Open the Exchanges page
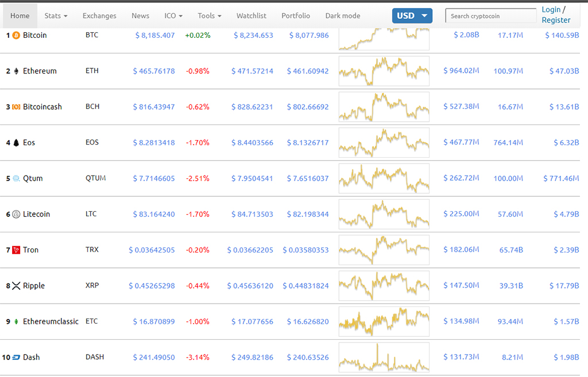Screen dimensions: 588x377 coord(99,15)
